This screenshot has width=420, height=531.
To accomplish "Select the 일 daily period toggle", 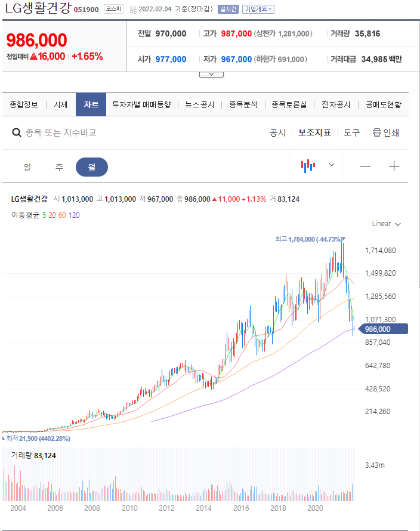I will pos(27,167).
